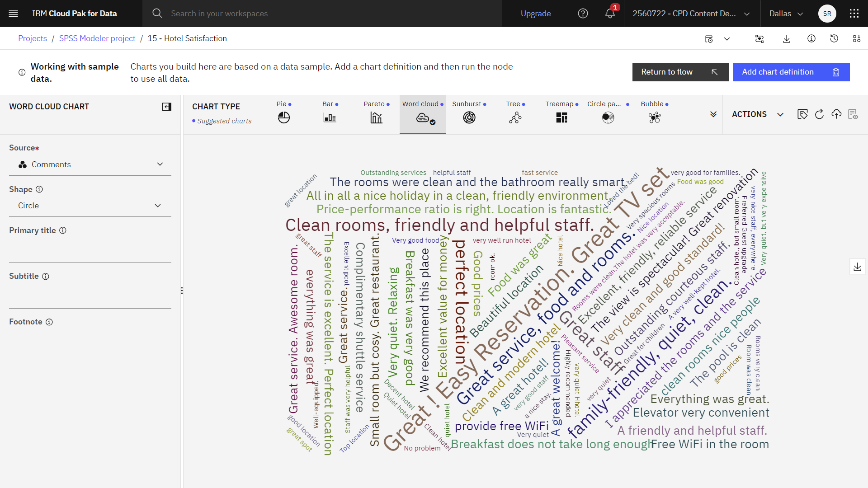Open the hamburger navigation menu
This screenshot has width=868, height=488.
(x=14, y=14)
